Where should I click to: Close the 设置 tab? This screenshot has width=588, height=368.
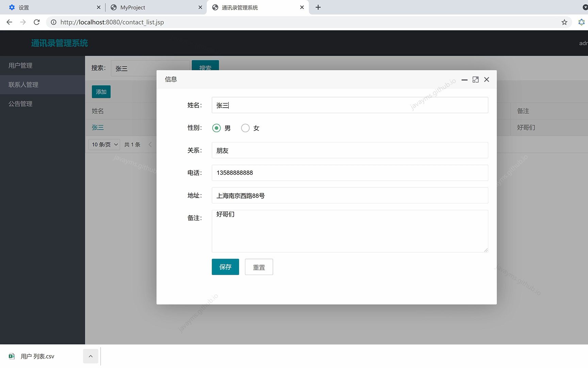[98, 7]
